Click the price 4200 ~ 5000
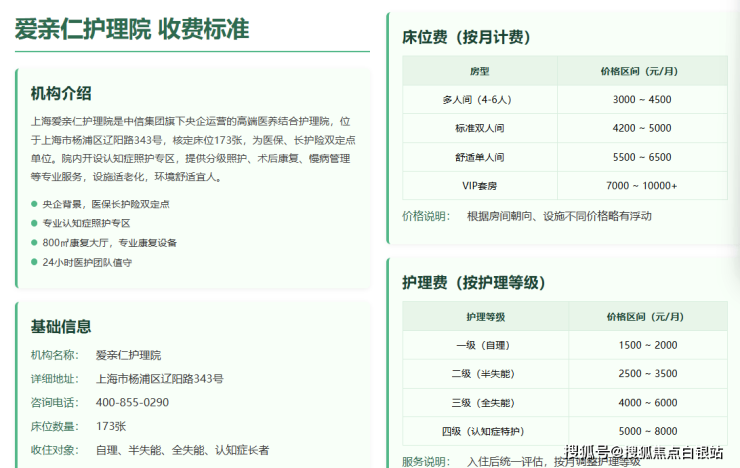The image size is (740, 468). pos(642,128)
